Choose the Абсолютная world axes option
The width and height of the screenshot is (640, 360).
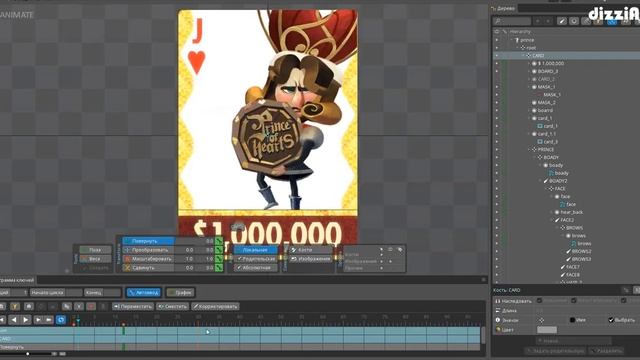point(256,268)
